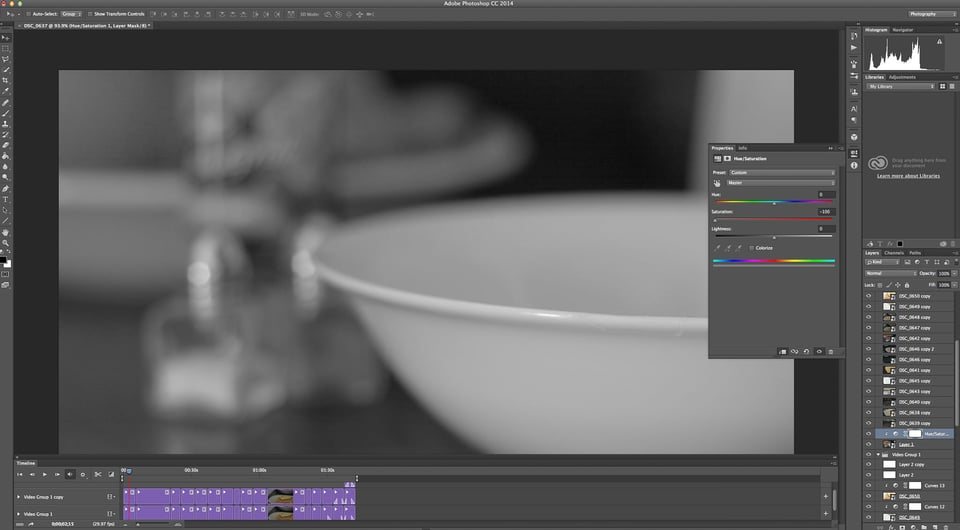Hide the DSC_0650 copy layer

[868, 296]
